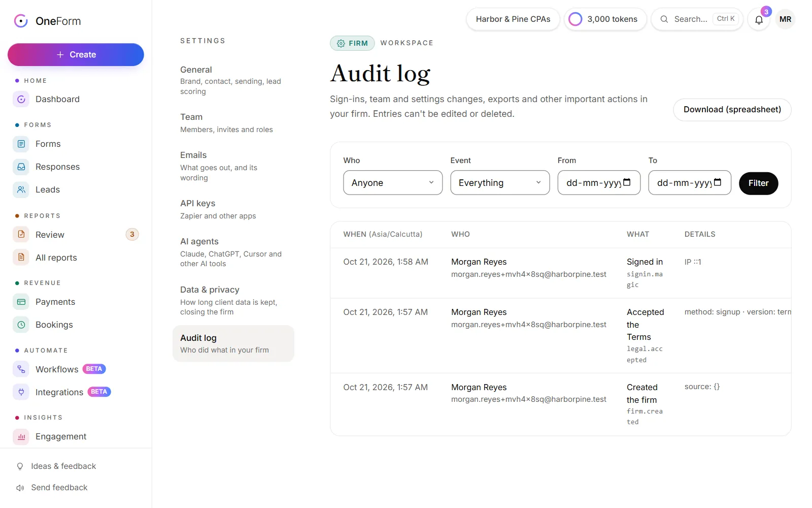This screenshot has width=812, height=508.
Task: Open Harbor & Pine CPAs workspace switcher
Action: tap(513, 19)
